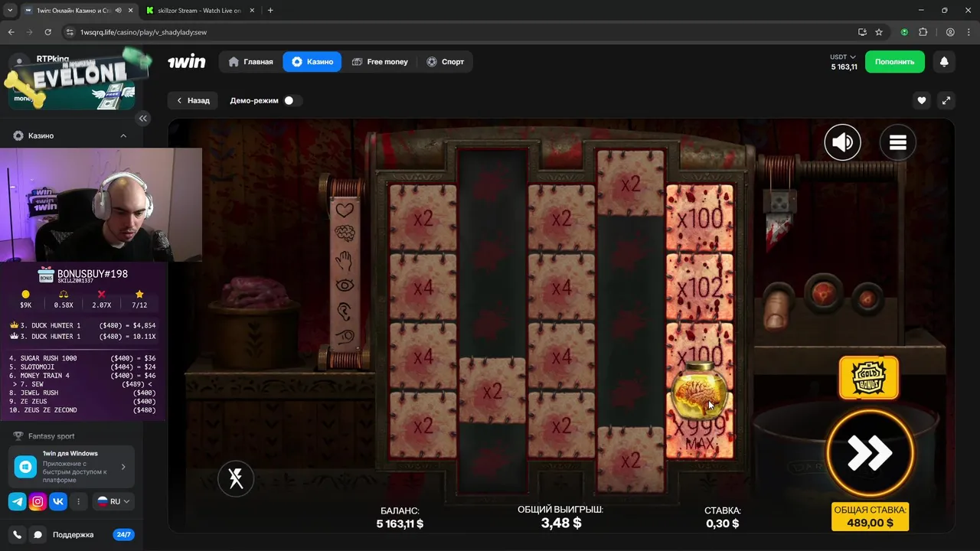980x551 pixels.
Task: Collapse the Казино sidebar section
Action: (x=123, y=135)
